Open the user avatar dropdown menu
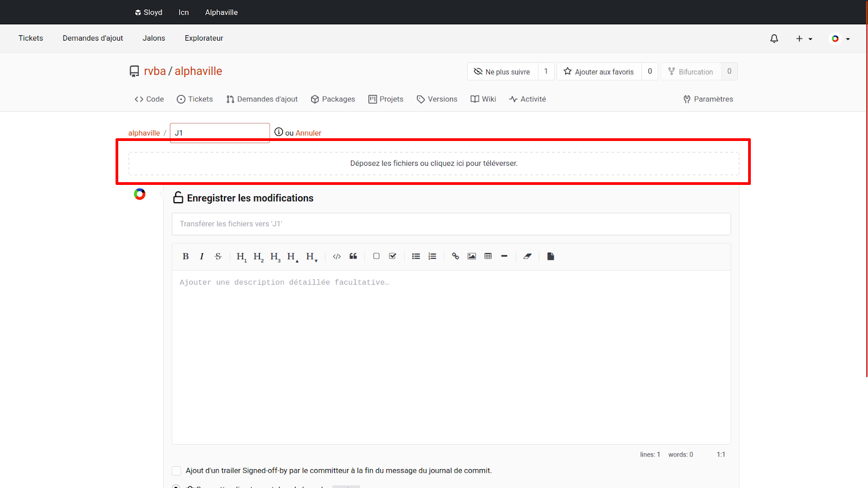This screenshot has height=488, width=868. pyautogui.click(x=840, y=38)
